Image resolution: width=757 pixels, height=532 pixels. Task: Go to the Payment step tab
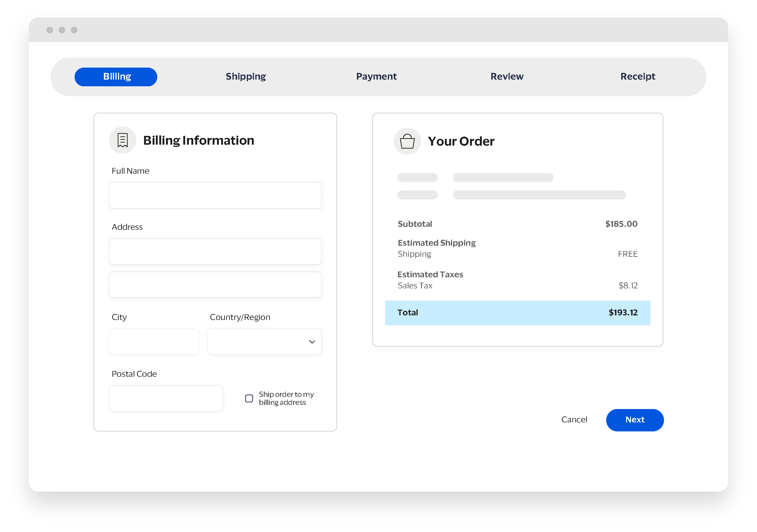tap(376, 76)
